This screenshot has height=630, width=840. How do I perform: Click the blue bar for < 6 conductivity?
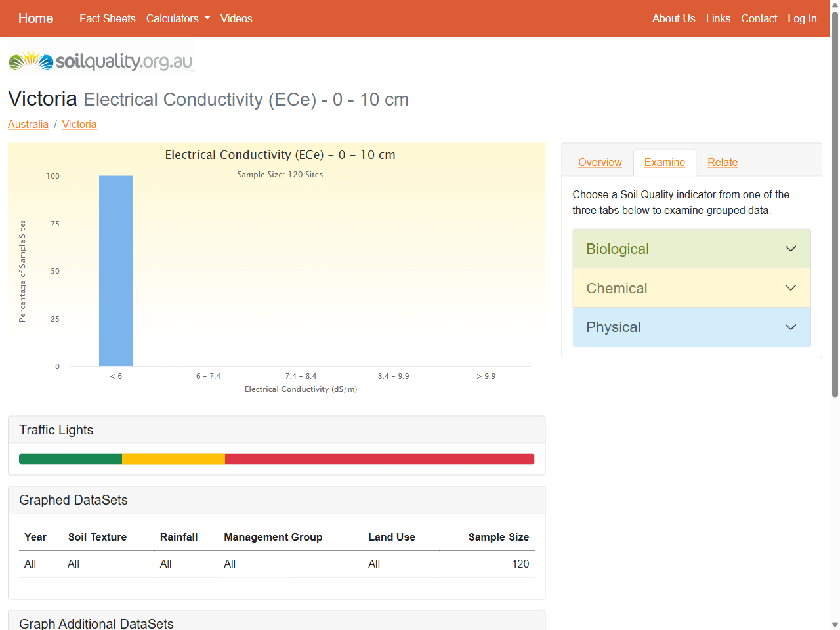pos(115,270)
